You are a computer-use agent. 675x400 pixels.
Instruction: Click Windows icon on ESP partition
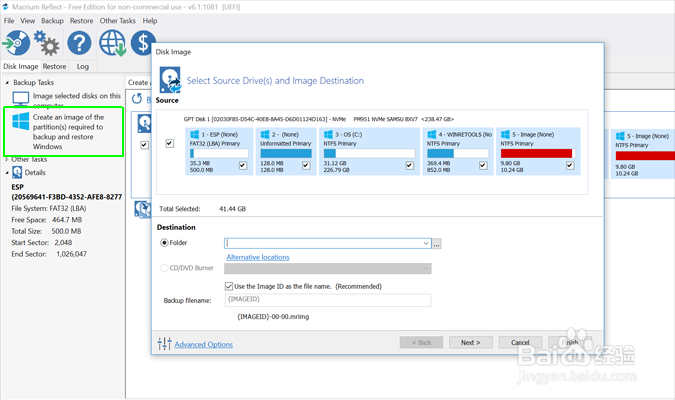tap(195, 134)
